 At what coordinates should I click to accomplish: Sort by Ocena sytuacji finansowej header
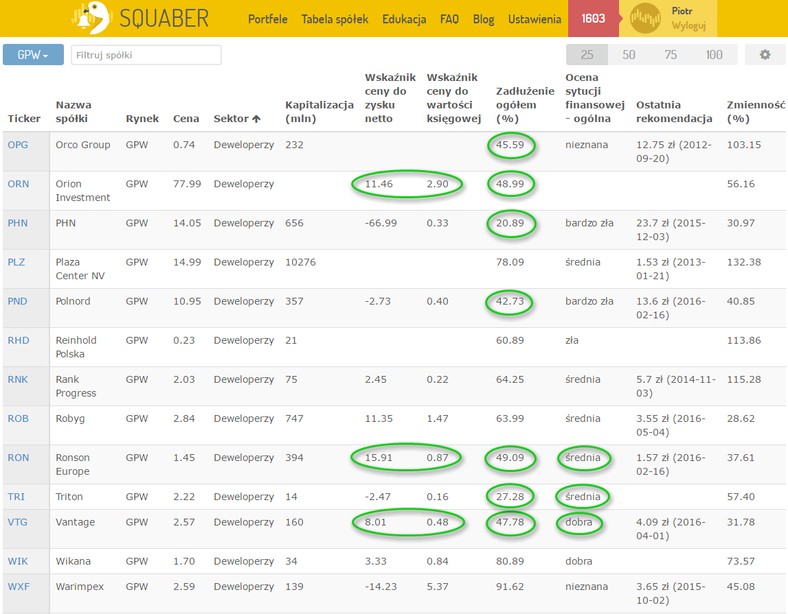(x=595, y=98)
